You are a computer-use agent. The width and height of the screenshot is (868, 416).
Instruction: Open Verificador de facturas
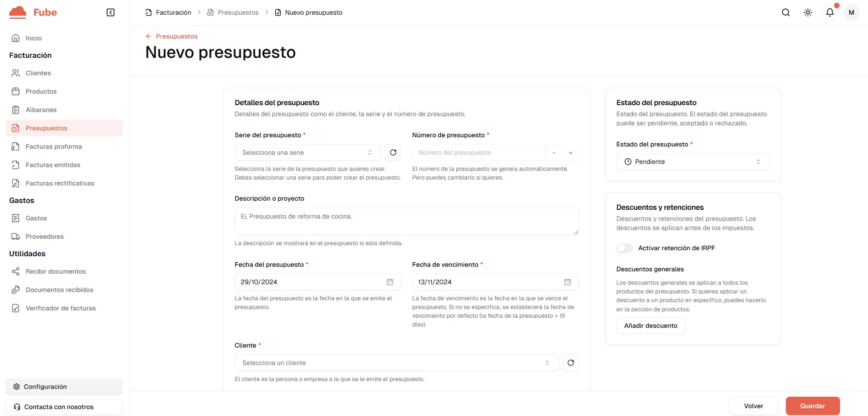coord(64,308)
